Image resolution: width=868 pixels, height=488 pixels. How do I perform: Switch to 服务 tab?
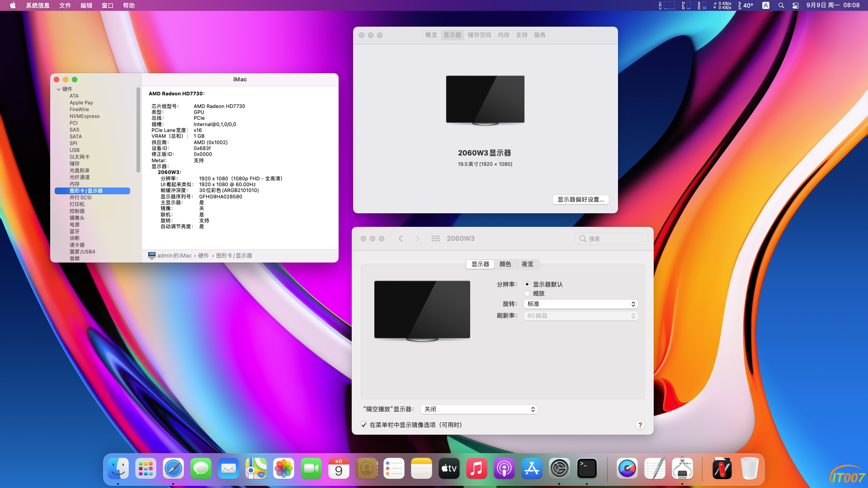coord(540,35)
